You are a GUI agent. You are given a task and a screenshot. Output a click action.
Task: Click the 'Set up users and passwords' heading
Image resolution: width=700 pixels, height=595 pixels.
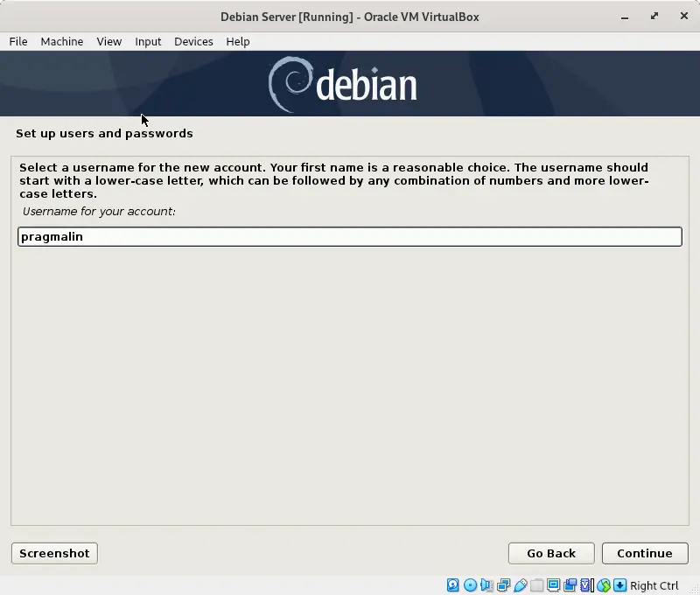coord(104,134)
